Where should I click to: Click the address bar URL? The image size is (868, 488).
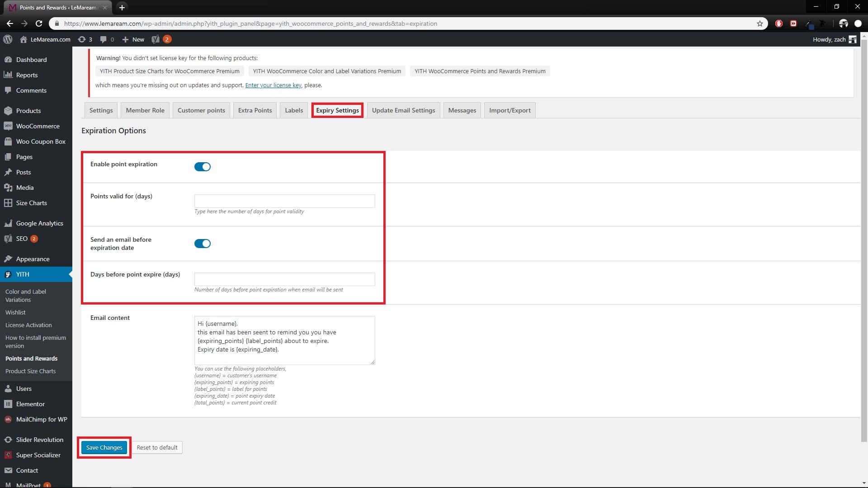click(250, 23)
